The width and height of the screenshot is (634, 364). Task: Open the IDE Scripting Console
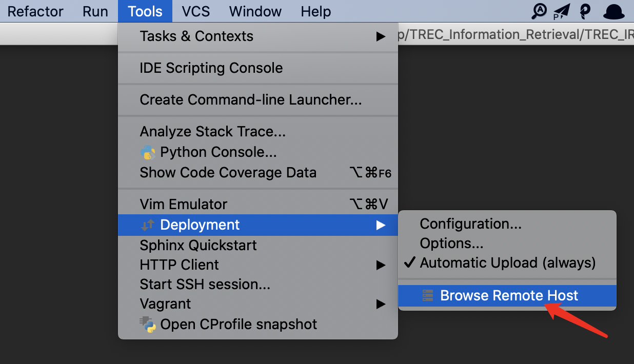click(x=211, y=68)
